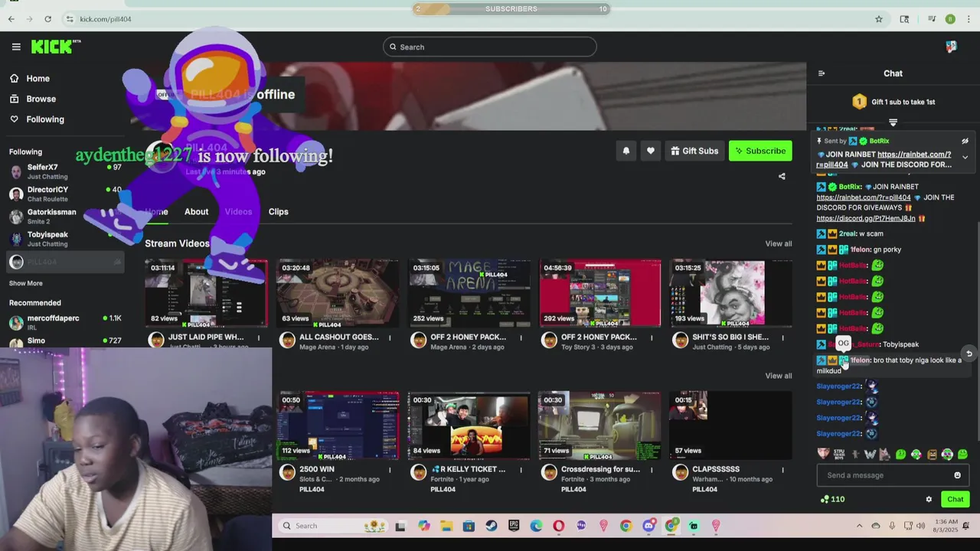Open recommended channel mercoffdaperc
The height and width of the screenshot is (551, 980).
pyautogui.click(x=65, y=322)
